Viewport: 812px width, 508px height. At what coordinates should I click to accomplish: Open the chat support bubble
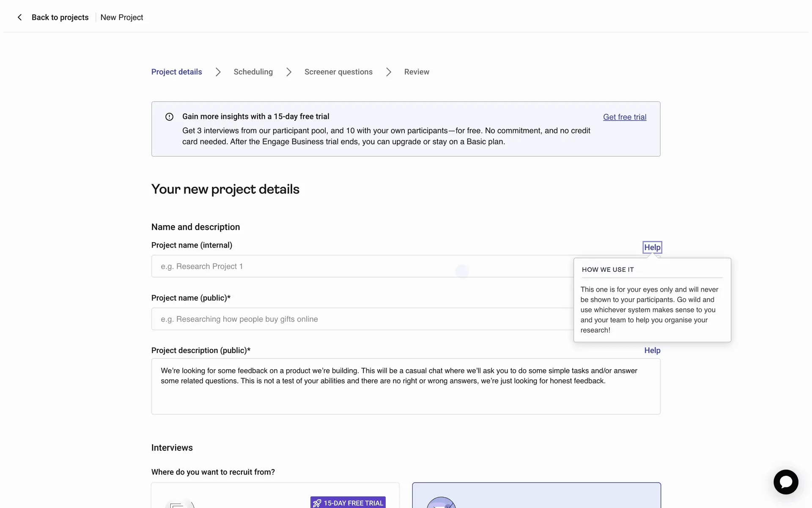tap(786, 482)
